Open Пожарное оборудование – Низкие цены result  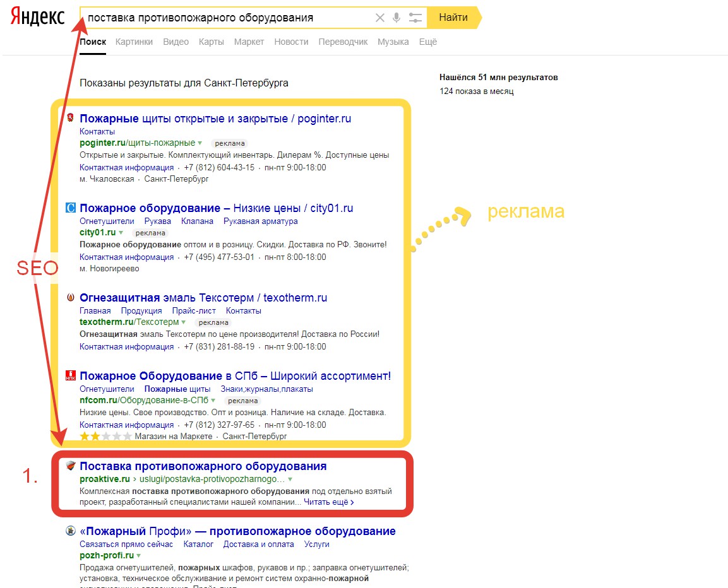pos(216,208)
